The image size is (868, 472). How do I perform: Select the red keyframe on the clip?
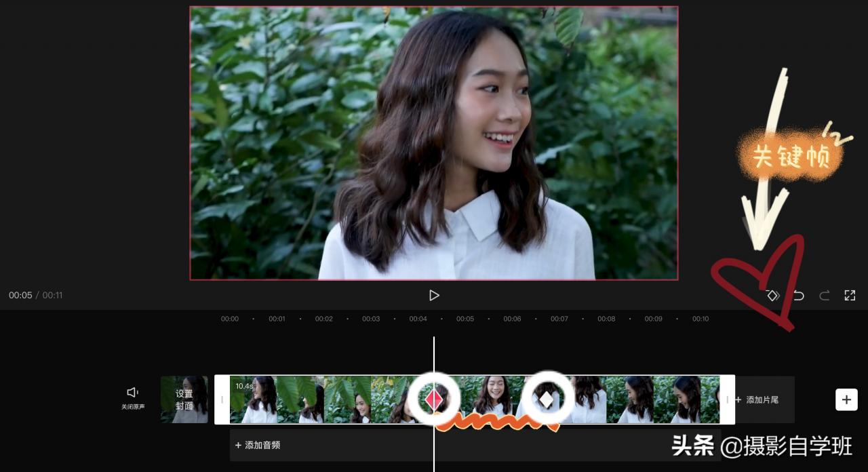pyautogui.click(x=434, y=399)
